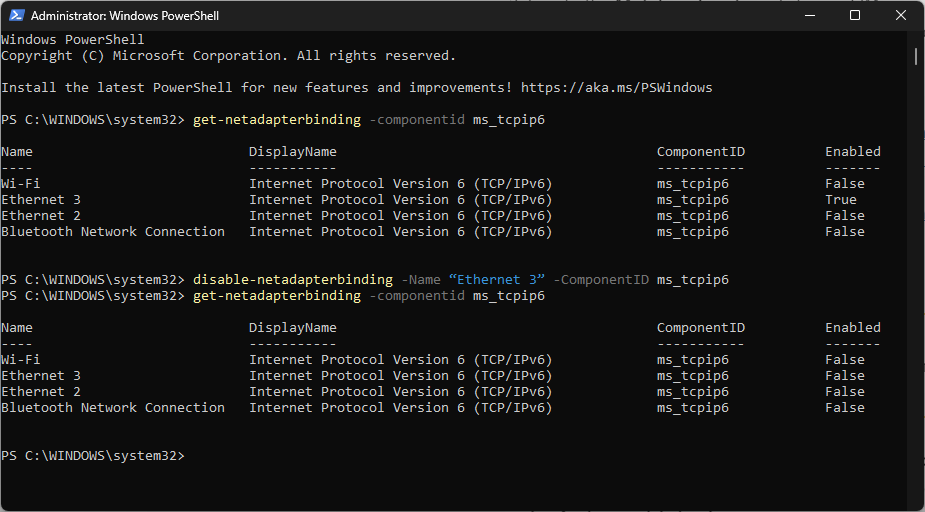
Task: Click the quoted "Ethernet 3" argument in blue
Action: [x=497, y=280]
